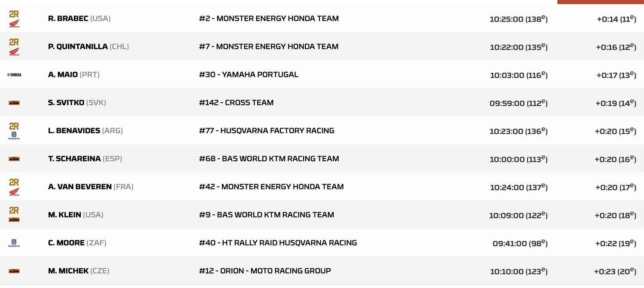Screen dimensions: 644x288
Task: Open #12 Orion - Moto Racing Group
Action: [x=265, y=271]
